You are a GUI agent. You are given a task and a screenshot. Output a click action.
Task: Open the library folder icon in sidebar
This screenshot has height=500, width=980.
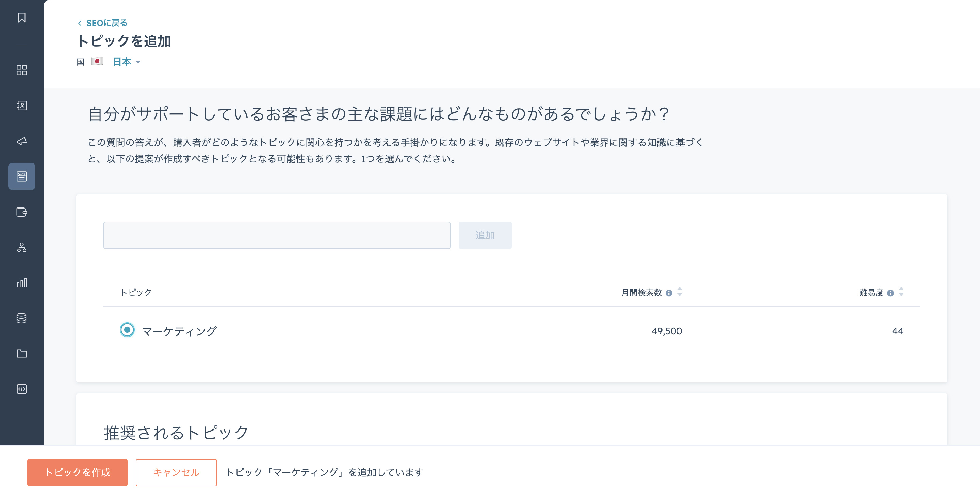coord(22,354)
